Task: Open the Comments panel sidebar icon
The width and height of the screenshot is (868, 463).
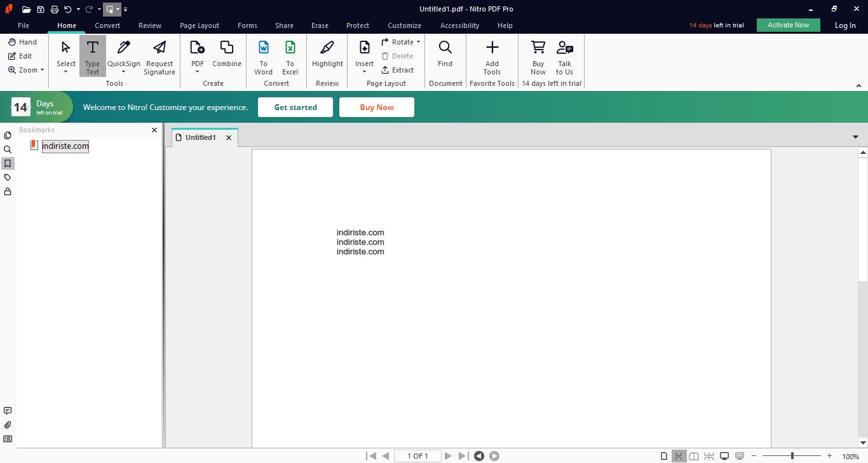Action: coord(8,411)
